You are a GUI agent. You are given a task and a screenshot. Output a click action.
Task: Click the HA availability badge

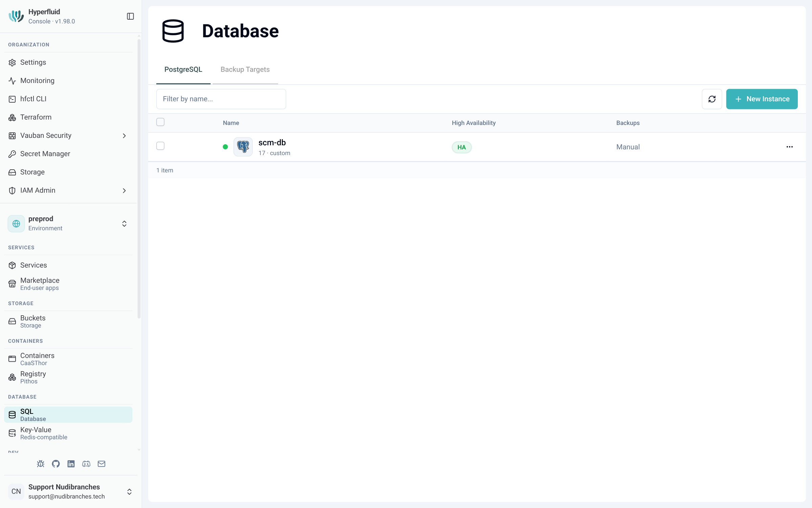pos(461,147)
